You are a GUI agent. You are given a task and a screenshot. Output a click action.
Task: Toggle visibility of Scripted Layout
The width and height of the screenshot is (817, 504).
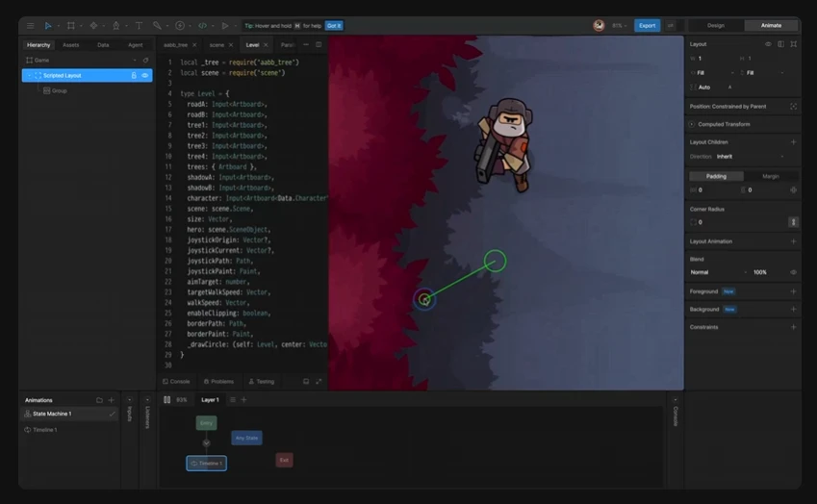point(145,75)
